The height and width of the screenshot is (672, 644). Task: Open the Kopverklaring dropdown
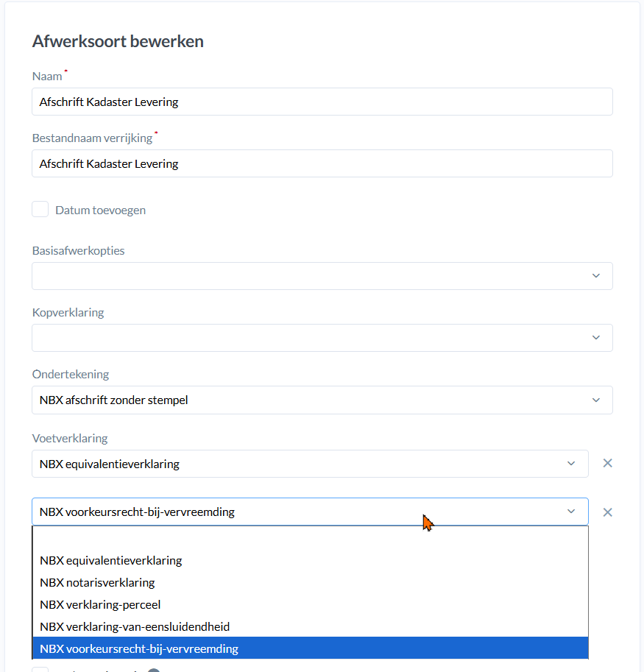(x=322, y=338)
